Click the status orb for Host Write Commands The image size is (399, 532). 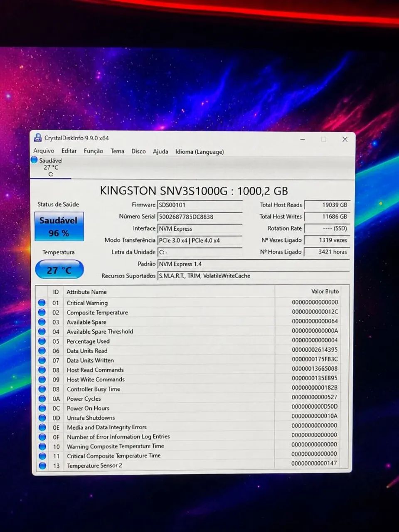(42, 379)
